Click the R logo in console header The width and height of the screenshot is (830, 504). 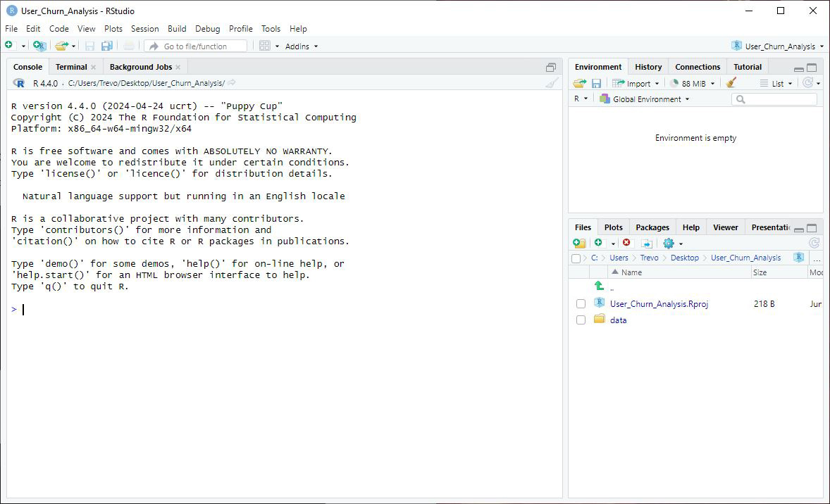click(x=18, y=83)
